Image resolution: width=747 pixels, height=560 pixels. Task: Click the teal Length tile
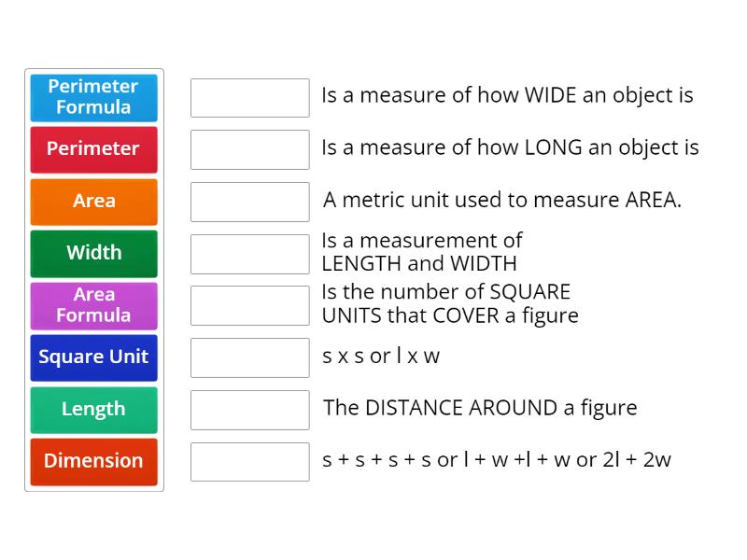[93, 410]
